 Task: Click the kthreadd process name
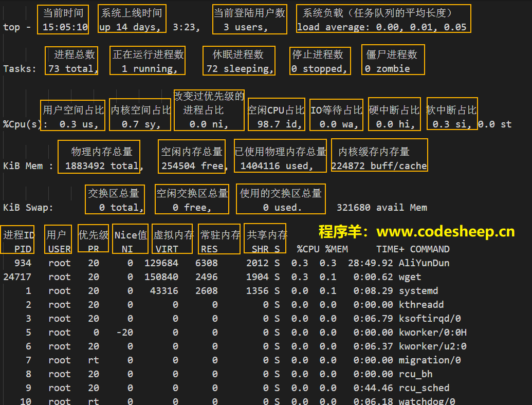point(421,305)
